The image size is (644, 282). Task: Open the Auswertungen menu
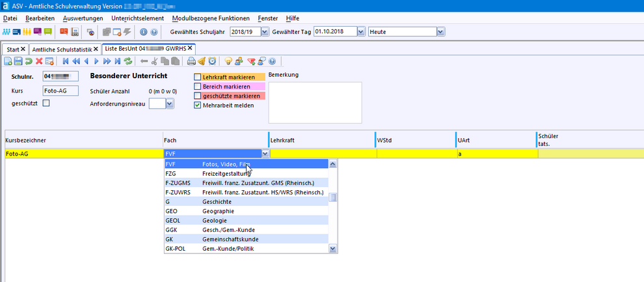[x=83, y=18]
